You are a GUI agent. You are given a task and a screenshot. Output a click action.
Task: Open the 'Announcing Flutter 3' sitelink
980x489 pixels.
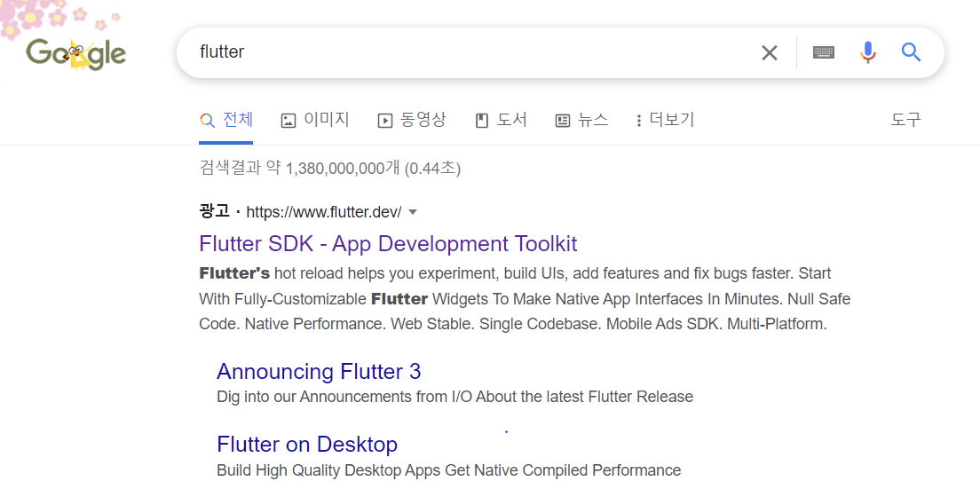(319, 372)
